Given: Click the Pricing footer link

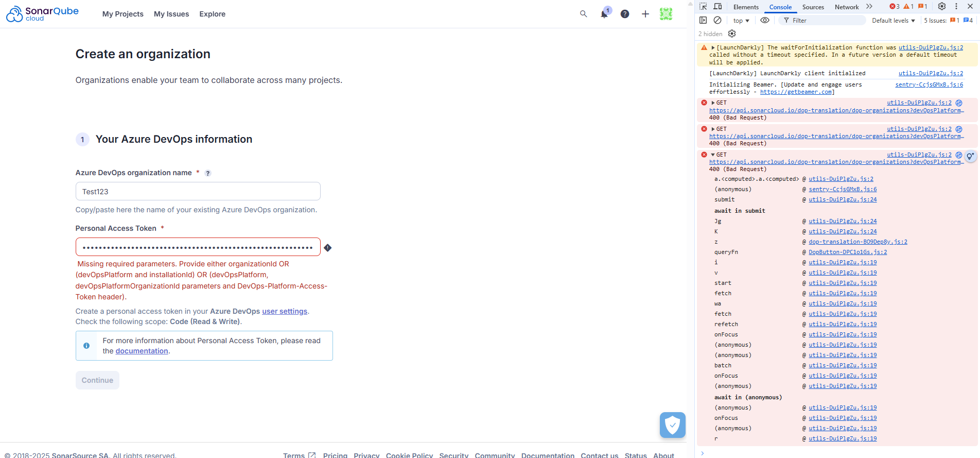Looking at the screenshot, I should (x=335, y=455).
